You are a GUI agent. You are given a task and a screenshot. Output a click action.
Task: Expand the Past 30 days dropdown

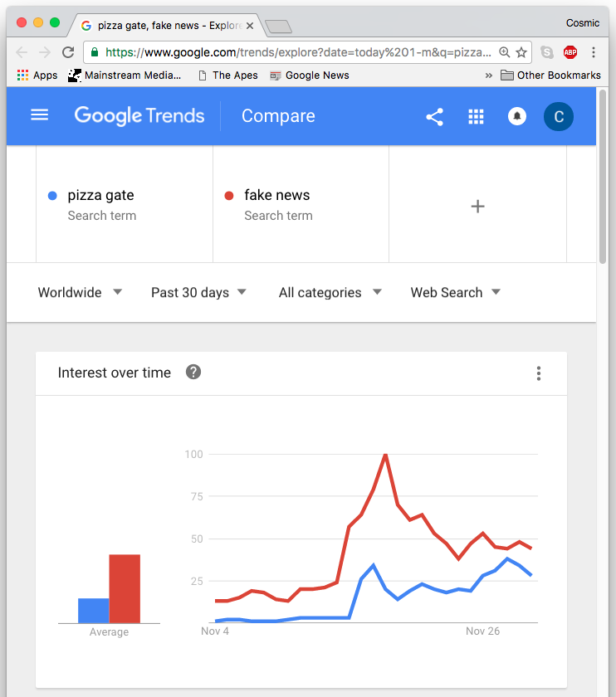[x=199, y=292]
